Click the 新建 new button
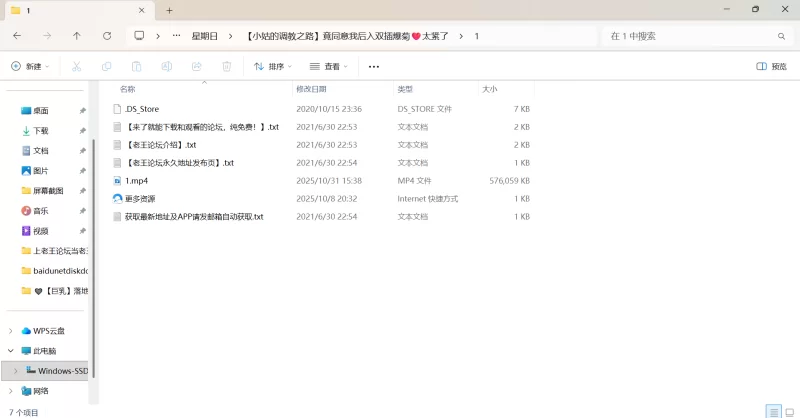Viewport: 800px width, 418px height. click(x=30, y=67)
